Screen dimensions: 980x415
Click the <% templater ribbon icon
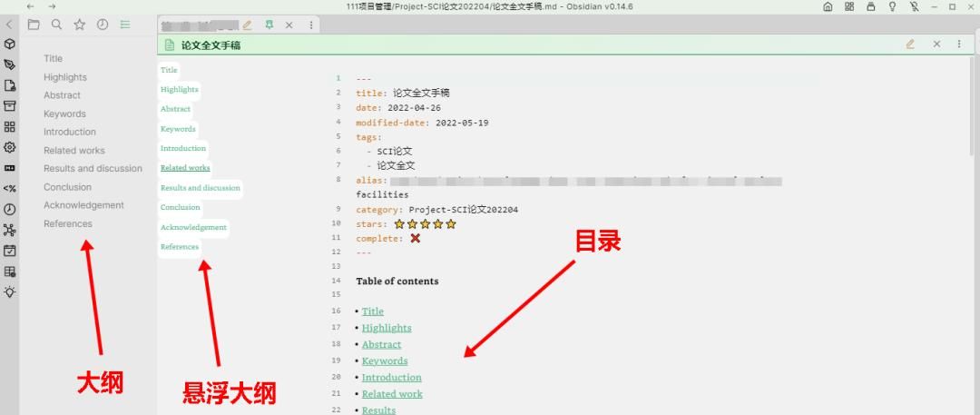(x=9, y=188)
